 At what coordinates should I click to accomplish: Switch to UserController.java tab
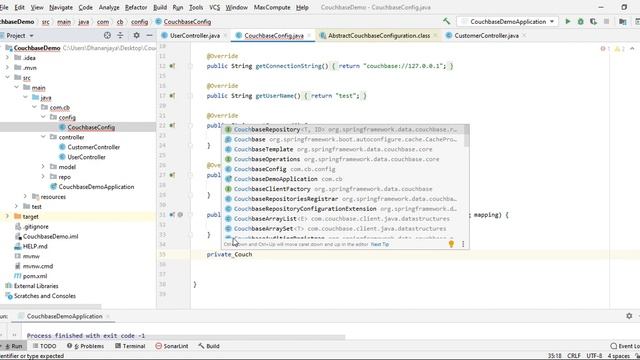(194, 36)
